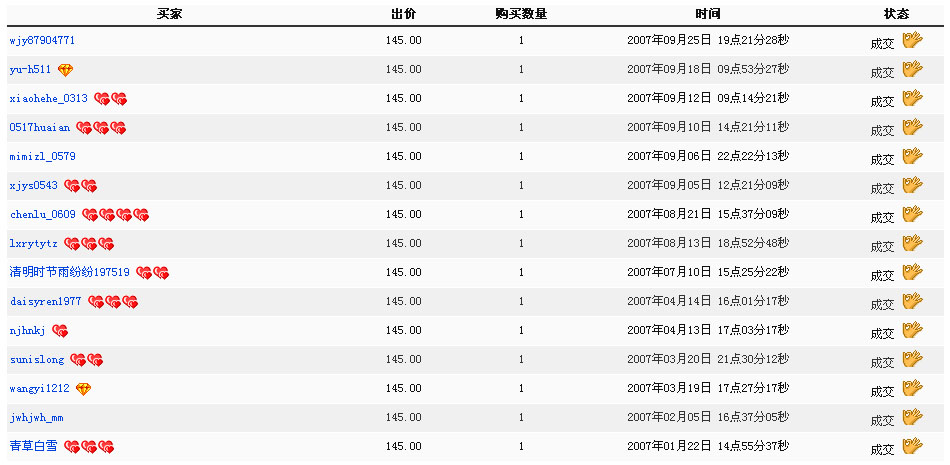
Task: Click the 买家 column header
Action: pyautogui.click(x=170, y=14)
